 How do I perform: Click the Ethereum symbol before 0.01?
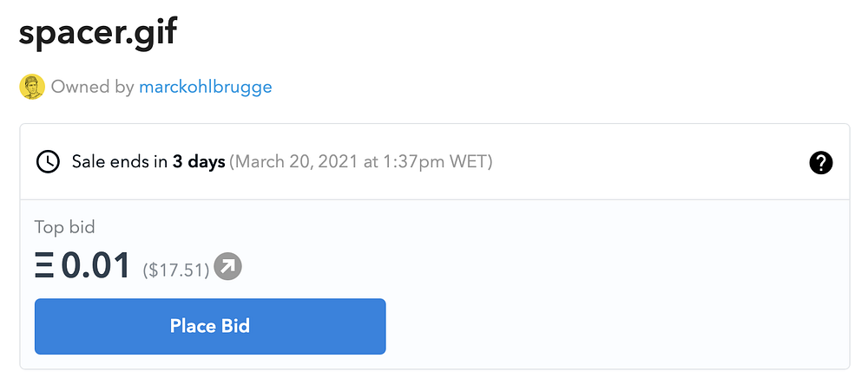(44, 266)
